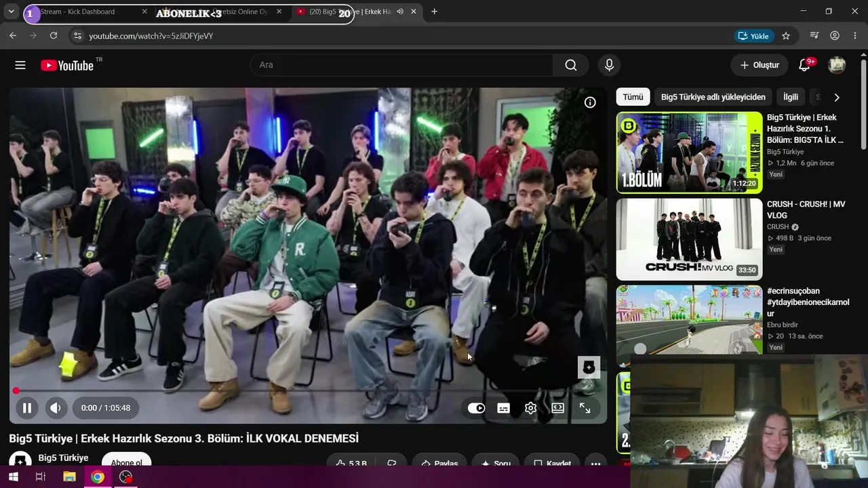868x488 pixels.
Task: Start voice search with the microphone
Action: [609, 65]
